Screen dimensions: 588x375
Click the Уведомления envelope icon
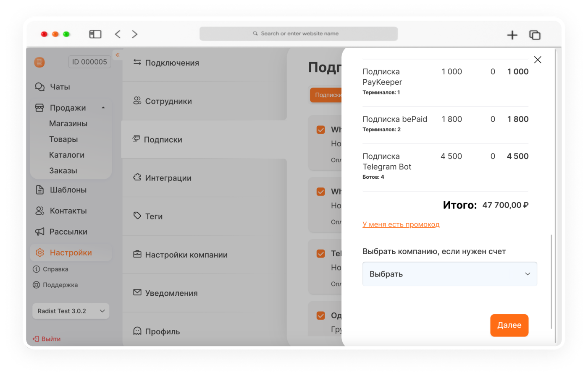point(137,292)
